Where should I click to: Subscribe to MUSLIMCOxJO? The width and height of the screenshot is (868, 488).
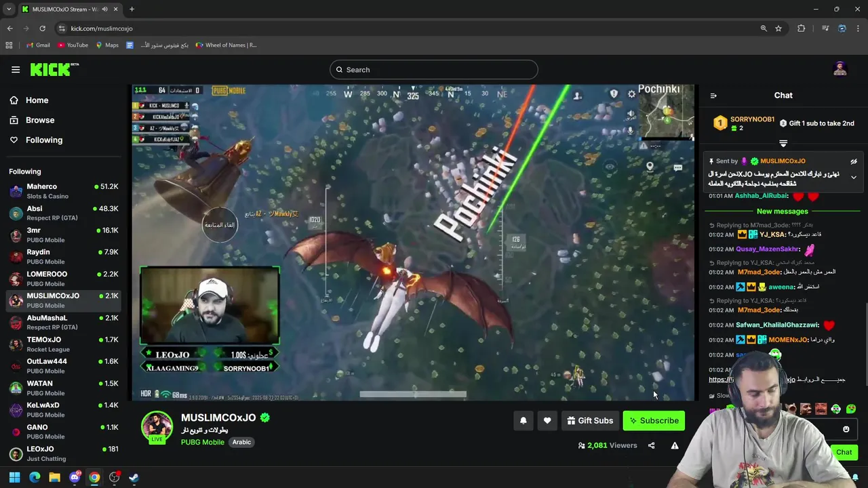coord(654,421)
